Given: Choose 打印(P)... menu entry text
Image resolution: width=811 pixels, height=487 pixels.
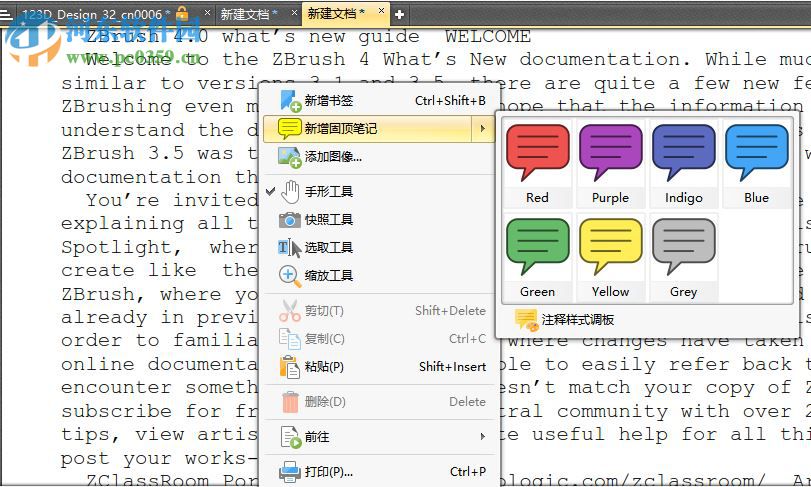Looking at the screenshot, I should click(x=328, y=472).
